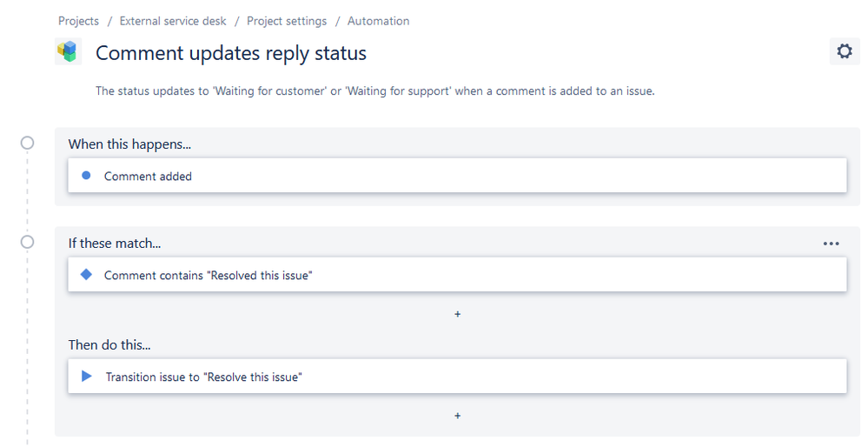This screenshot has width=868, height=447.
Task: Click the rule description text
Action: pyautogui.click(x=374, y=90)
